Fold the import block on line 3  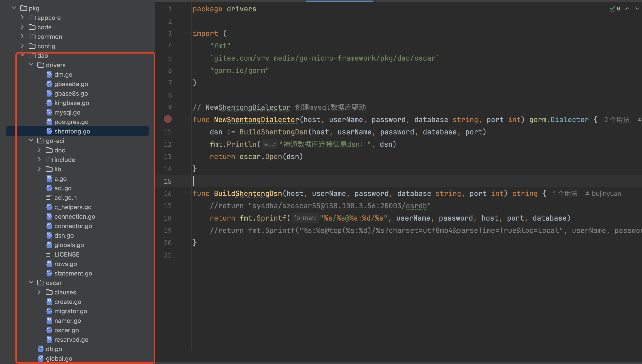coord(187,33)
